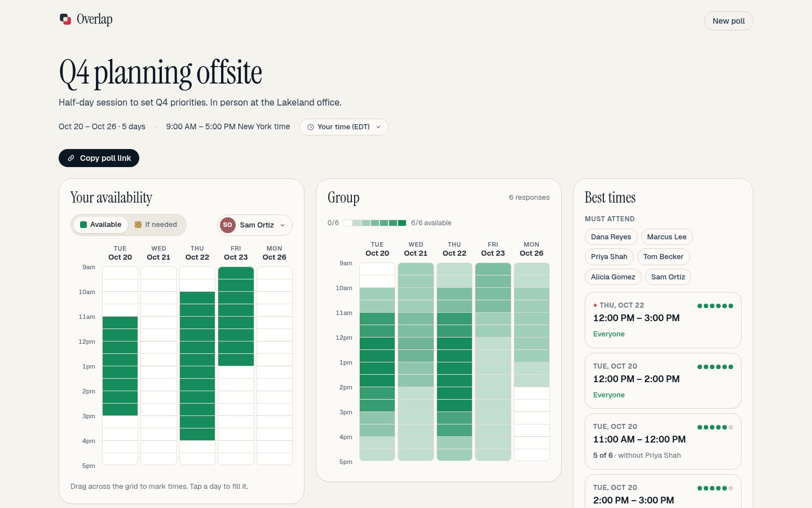
Task: Click the Everyone label under 12:00 PM – 3:00 PM
Action: coord(609,334)
